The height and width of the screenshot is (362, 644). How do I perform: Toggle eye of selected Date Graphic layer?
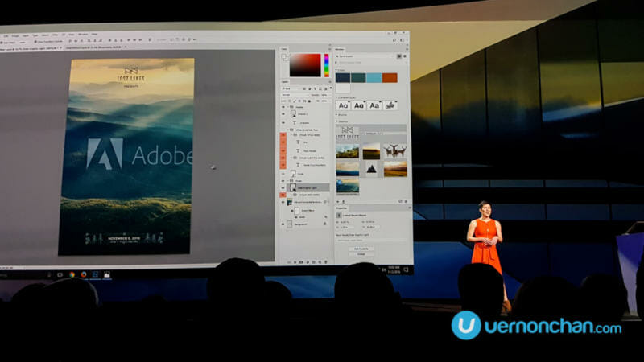pos(283,188)
